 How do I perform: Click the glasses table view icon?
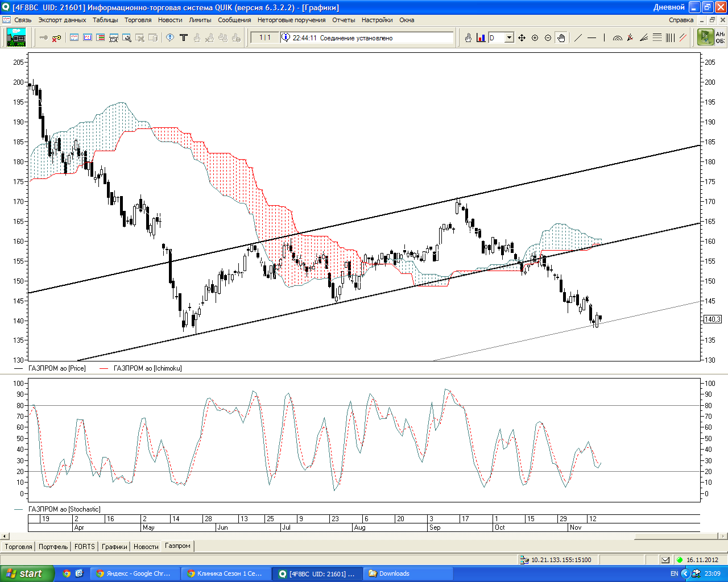(x=114, y=38)
